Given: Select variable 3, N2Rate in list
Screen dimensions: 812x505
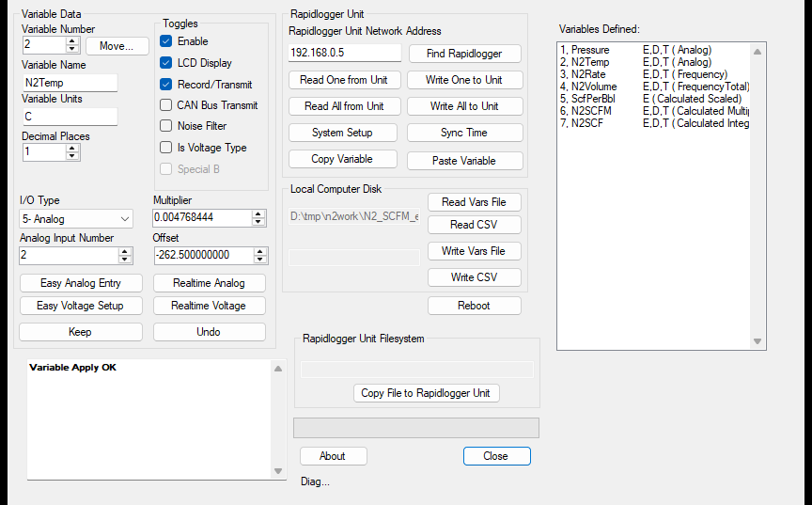Looking at the screenshot, I should pyautogui.click(x=654, y=74).
